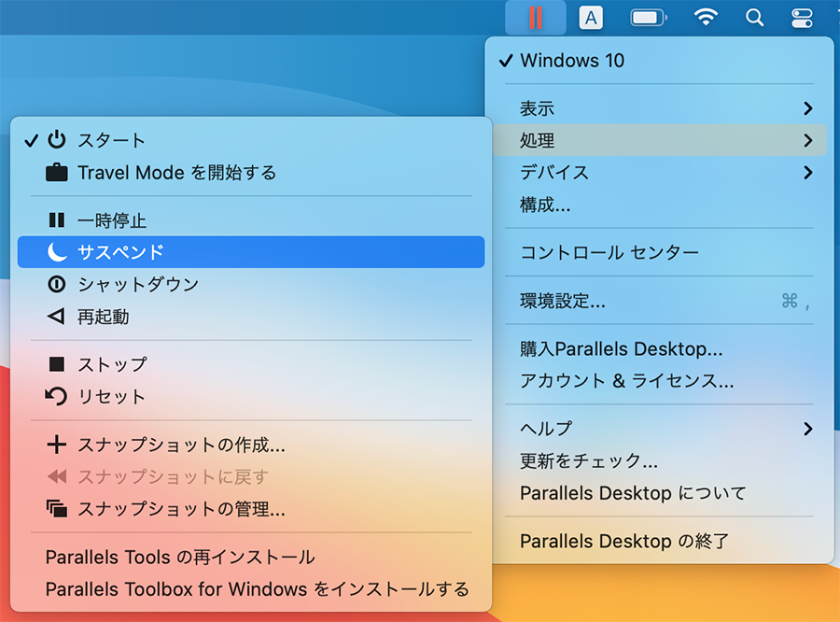Click the square stop icon beside ストップ
The height and width of the screenshot is (622, 840).
click(x=57, y=364)
